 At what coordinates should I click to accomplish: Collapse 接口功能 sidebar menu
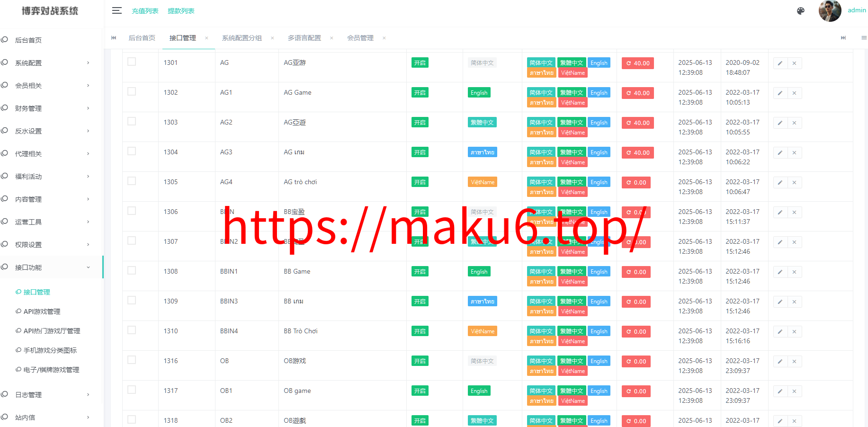tap(51, 267)
